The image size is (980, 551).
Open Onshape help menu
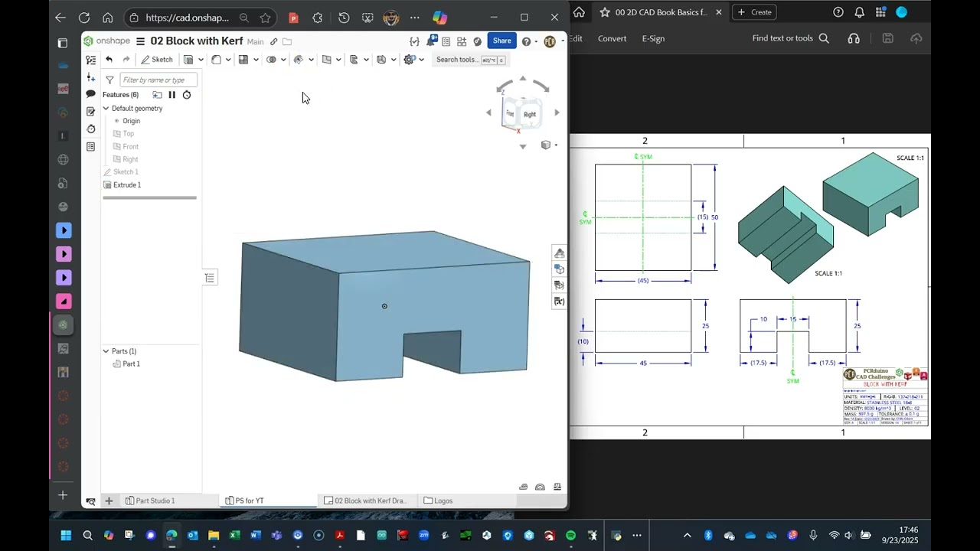point(526,41)
